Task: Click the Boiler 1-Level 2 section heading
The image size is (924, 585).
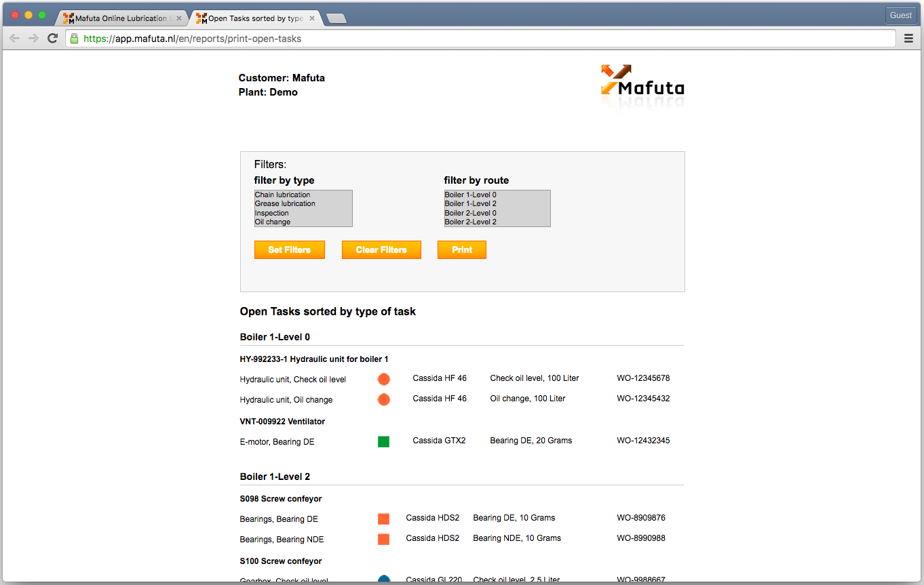Action: [275, 477]
